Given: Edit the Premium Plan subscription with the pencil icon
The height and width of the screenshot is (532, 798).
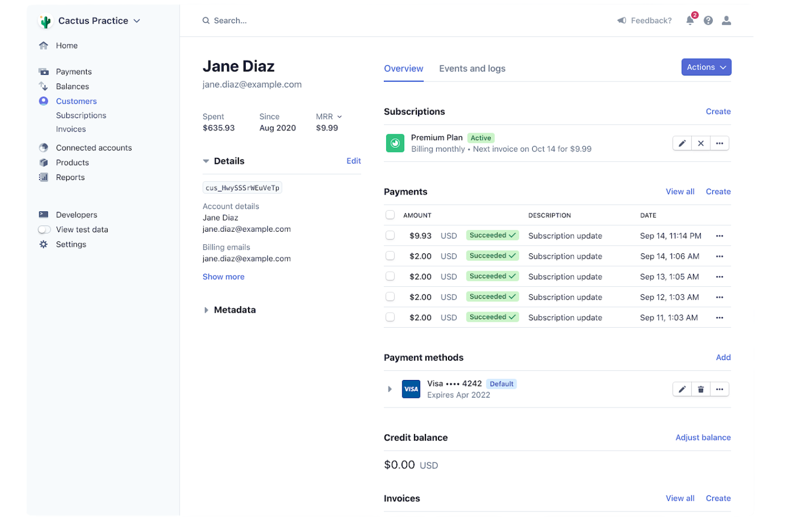Looking at the screenshot, I should point(682,143).
